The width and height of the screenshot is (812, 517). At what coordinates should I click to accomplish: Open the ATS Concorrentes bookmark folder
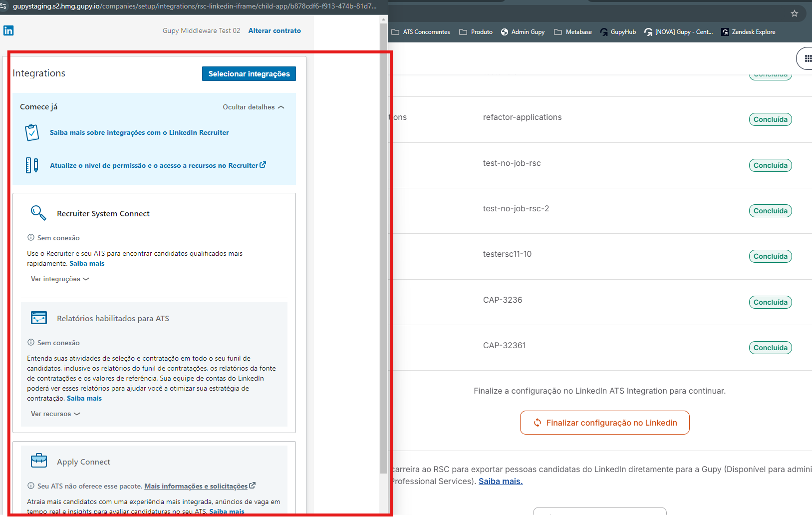click(x=421, y=32)
